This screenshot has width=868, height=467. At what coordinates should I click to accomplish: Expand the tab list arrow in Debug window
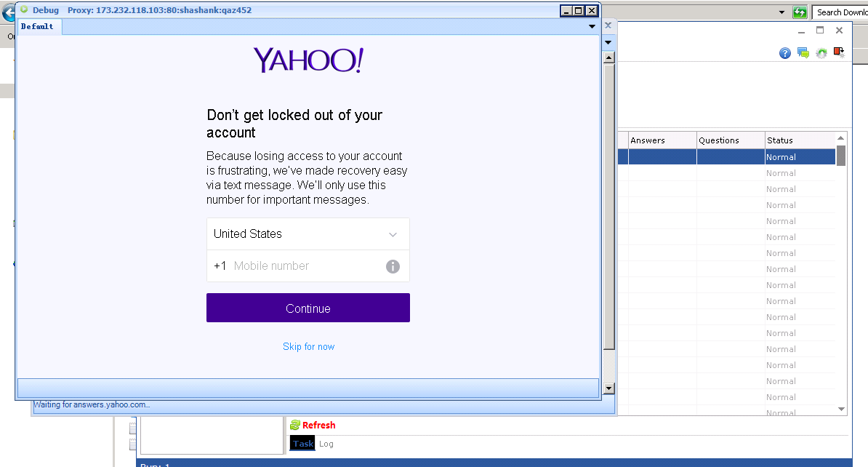click(592, 26)
